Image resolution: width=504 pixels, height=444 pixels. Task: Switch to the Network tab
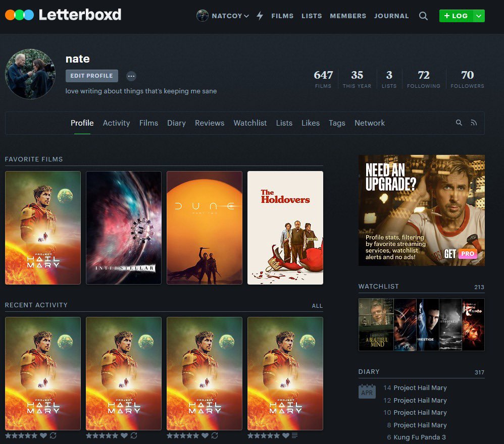point(370,123)
